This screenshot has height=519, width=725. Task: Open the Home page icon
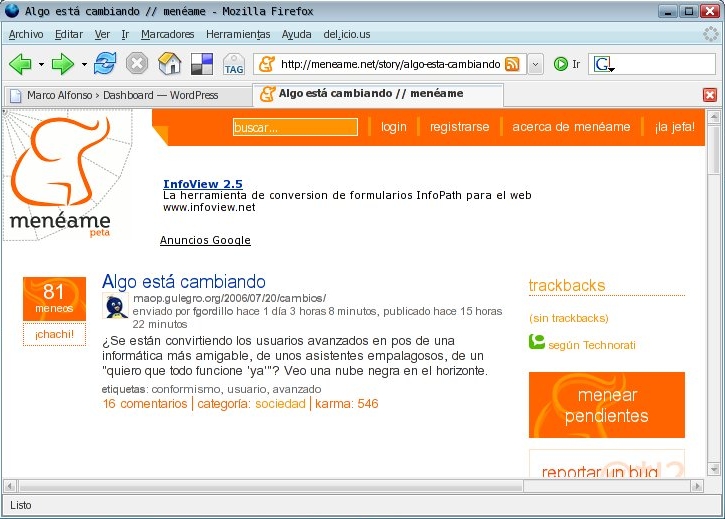pos(169,63)
